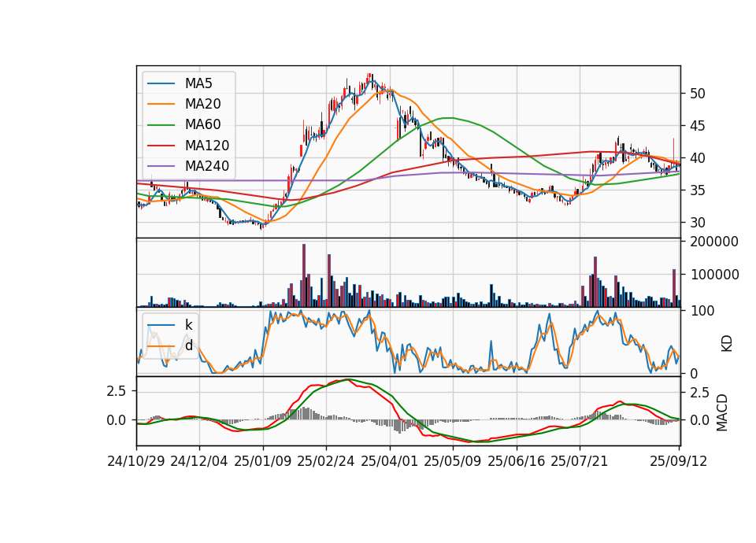
Task: Click the tallest volume bar in February
Action: (304, 275)
